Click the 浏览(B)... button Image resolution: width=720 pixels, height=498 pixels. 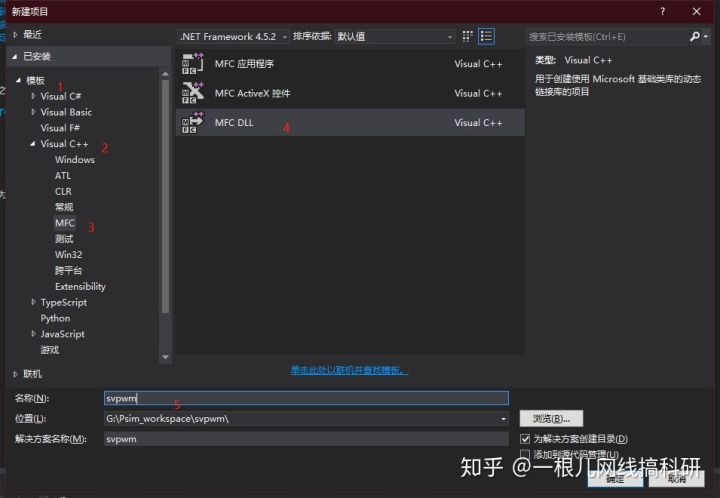(551, 419)
